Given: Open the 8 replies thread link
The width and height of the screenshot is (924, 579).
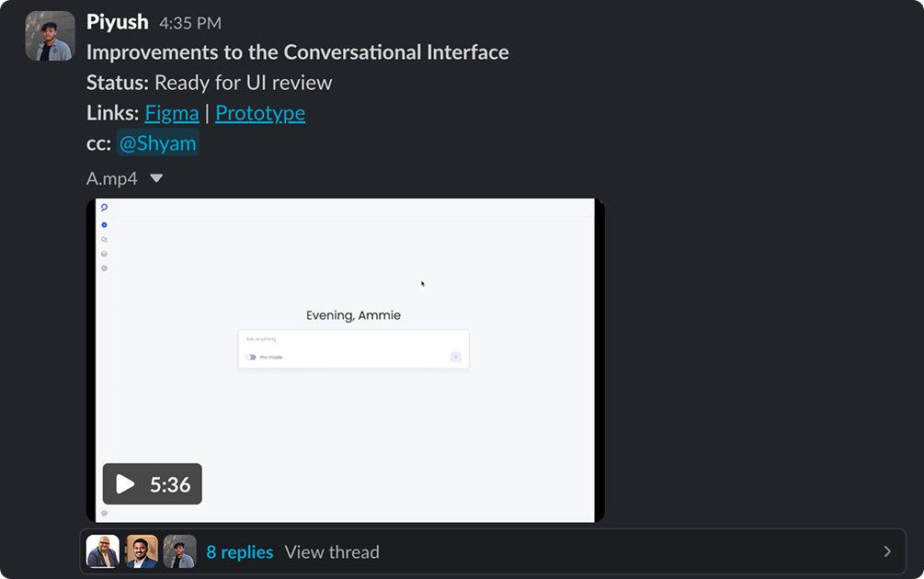Looking at the screenshot, I should coord(239,552).
